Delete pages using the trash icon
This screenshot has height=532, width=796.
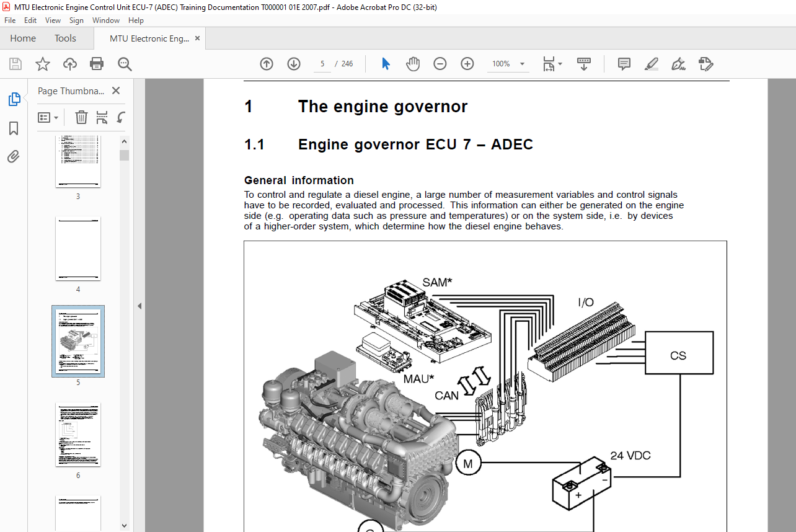coord(81,117)
